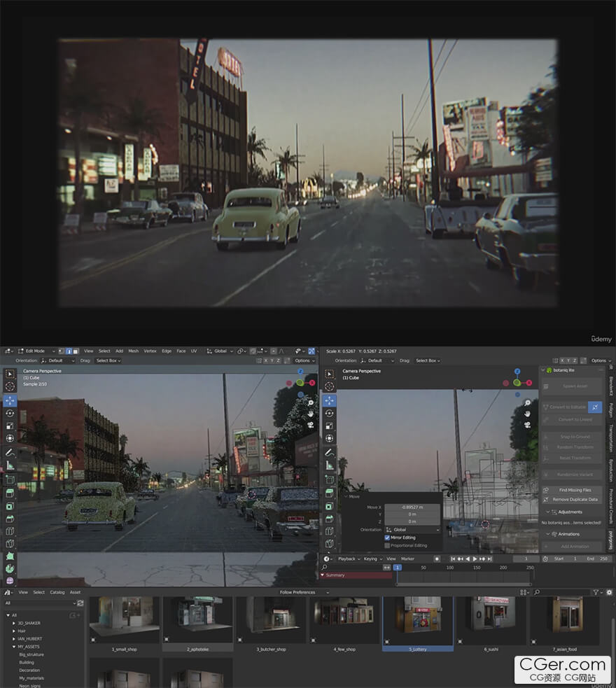Toggle Mirror Editing checkbox
Image resolution: width=616 pixels, height=688 pixels.
coord(387,538)
